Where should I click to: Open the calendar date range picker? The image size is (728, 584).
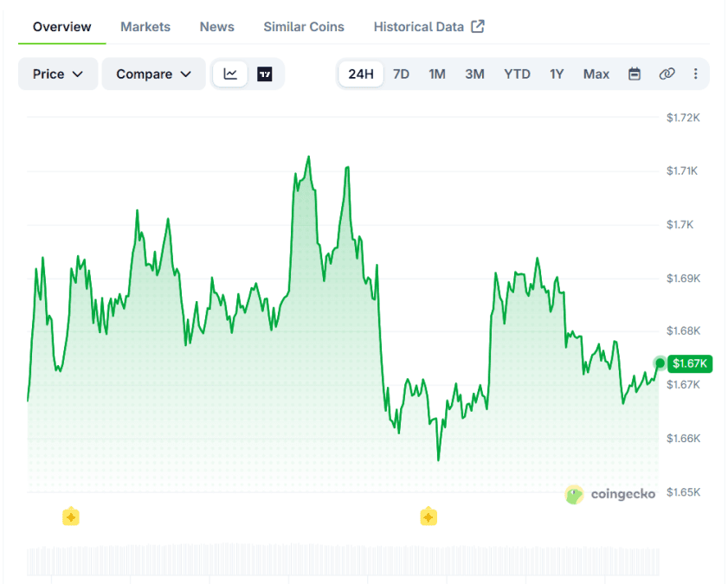click(635, 74)
